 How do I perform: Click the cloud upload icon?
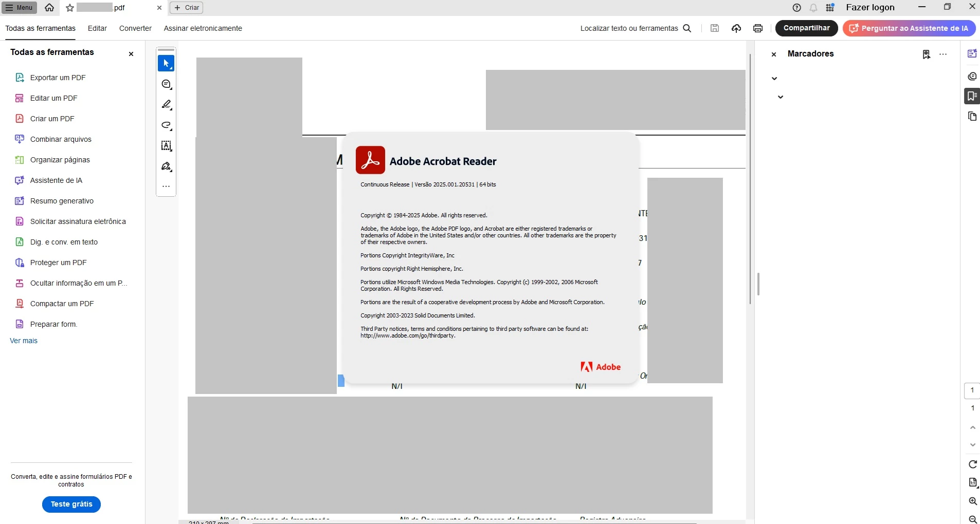tap(736, 28)
